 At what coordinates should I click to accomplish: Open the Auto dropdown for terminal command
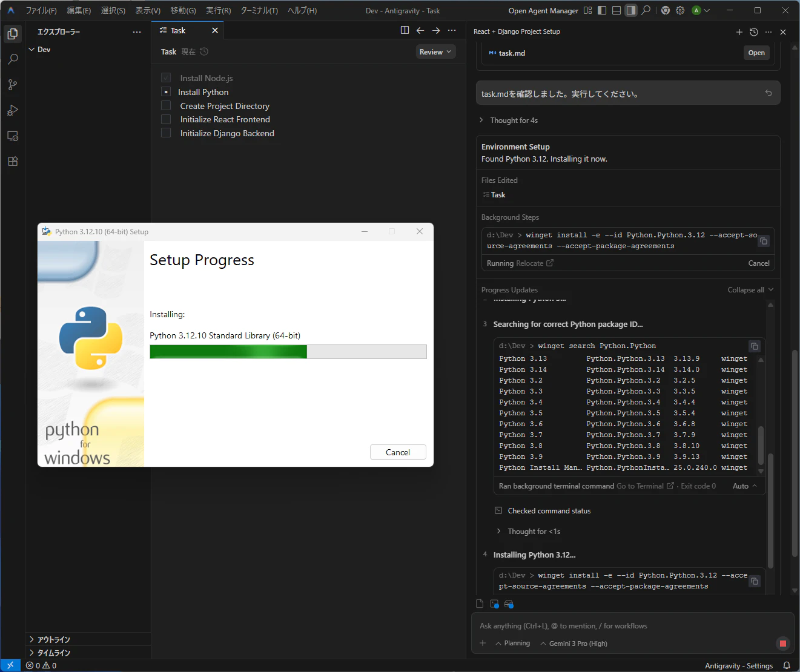(x=745, y=486)
